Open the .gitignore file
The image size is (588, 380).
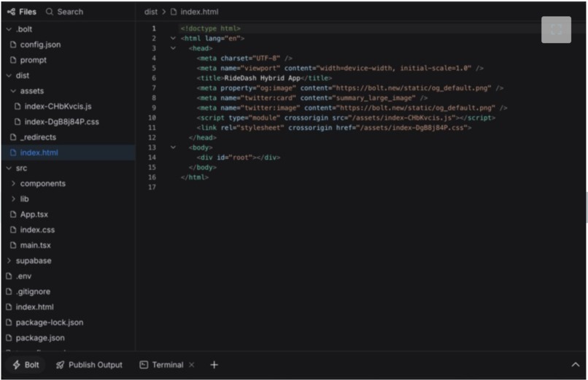[33, 292]
